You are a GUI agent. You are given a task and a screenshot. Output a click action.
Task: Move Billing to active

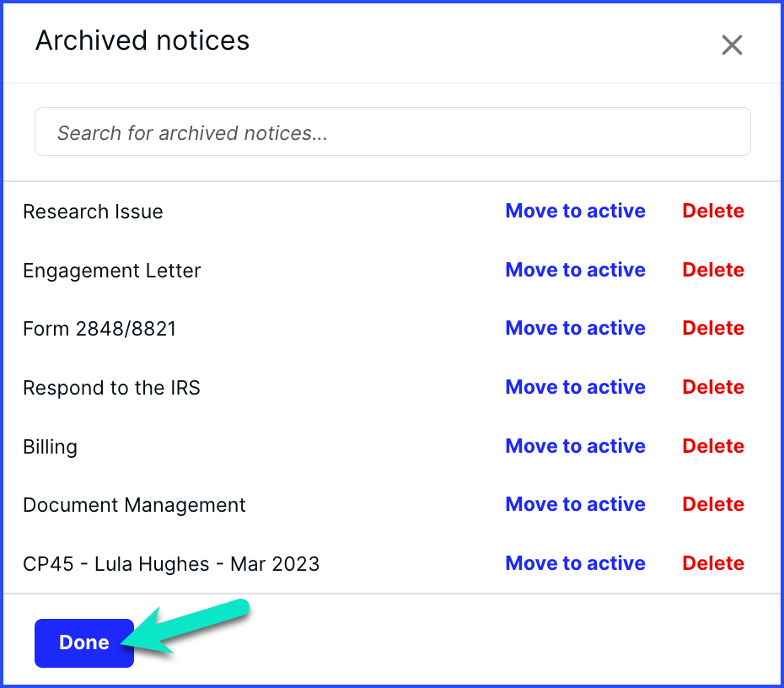point(575,446)
